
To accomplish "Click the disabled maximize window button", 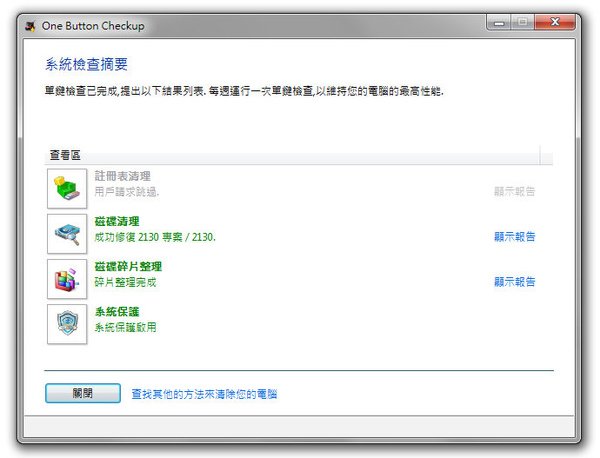I will (523, 23).
